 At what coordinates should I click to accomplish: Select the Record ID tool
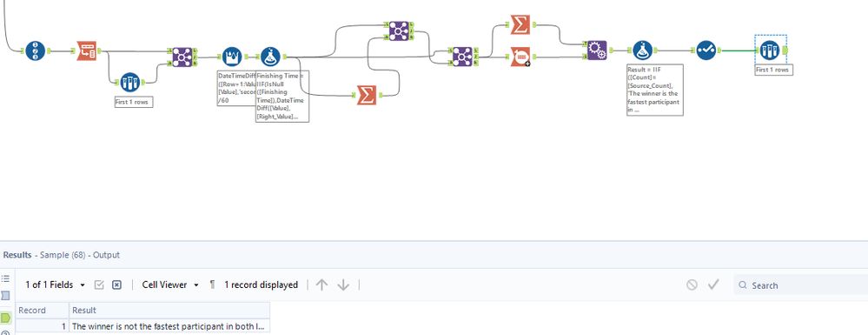tap(36, 51)
